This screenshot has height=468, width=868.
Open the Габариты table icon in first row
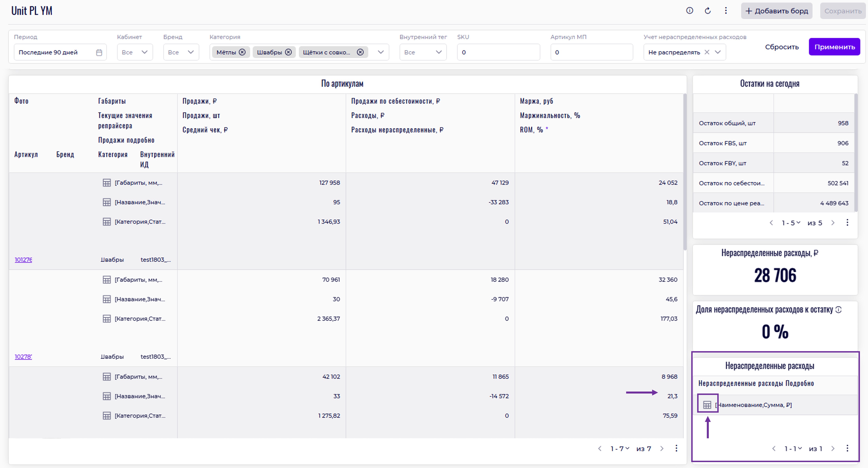107,183
